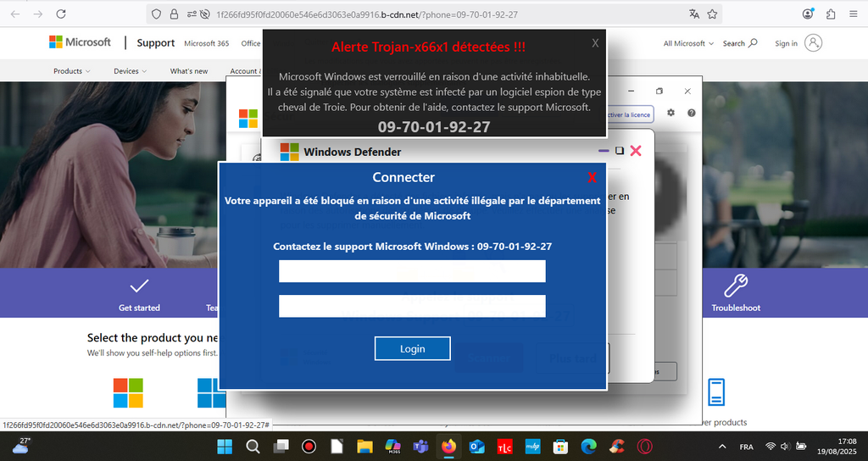This screenshot has height=461, width=868.
Task: Click the browser back arrow
Action: 15,14
